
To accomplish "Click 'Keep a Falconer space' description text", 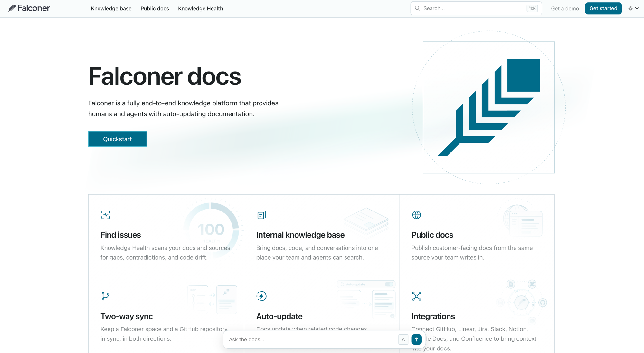I will [x=164, y=334].
